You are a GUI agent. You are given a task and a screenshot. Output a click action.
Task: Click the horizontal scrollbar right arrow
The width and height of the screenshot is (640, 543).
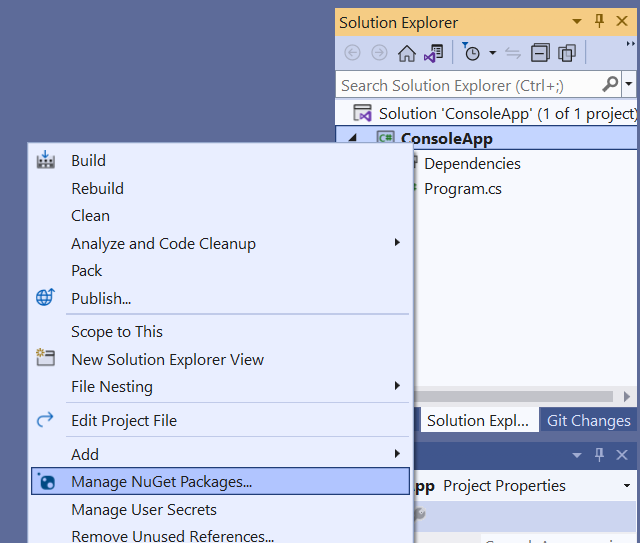click(627, 396)
